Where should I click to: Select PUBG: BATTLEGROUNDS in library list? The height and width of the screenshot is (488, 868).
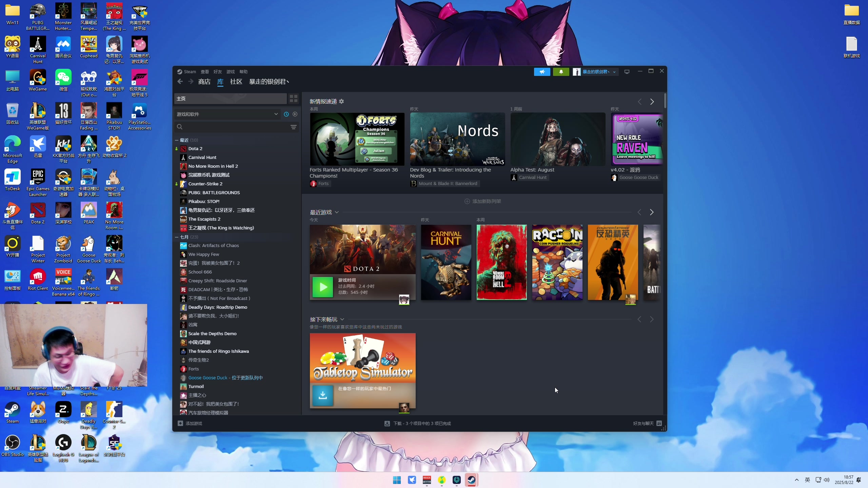[x=214, y=192]
